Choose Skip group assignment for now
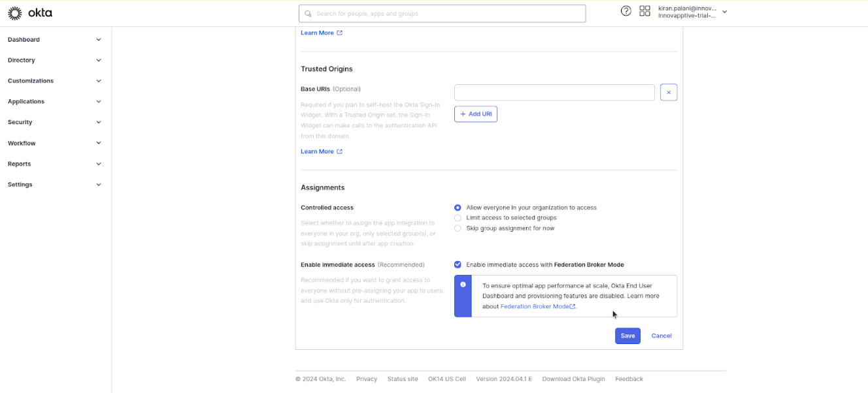Viewport: 868px width, 393px height. point(458,228)
